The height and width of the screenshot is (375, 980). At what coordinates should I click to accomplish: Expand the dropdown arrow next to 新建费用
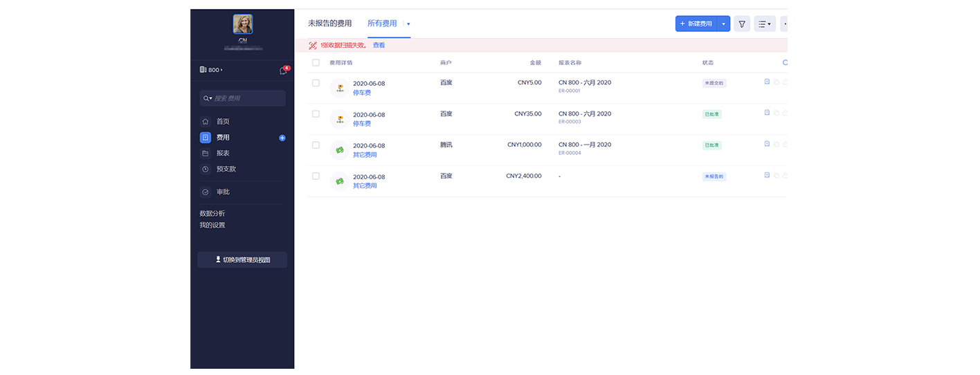(723, 24)
